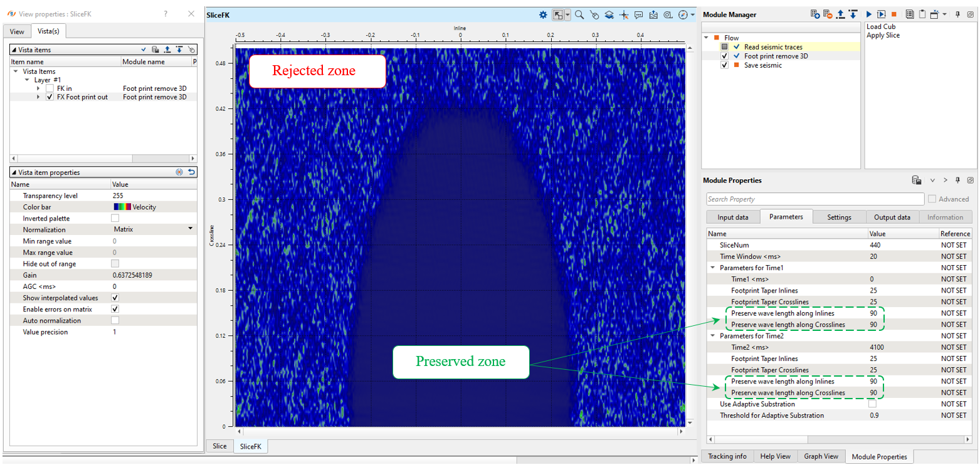Click the Run flow play icon
The height and width of the screenshot is (465, 980).
point(869,14)
